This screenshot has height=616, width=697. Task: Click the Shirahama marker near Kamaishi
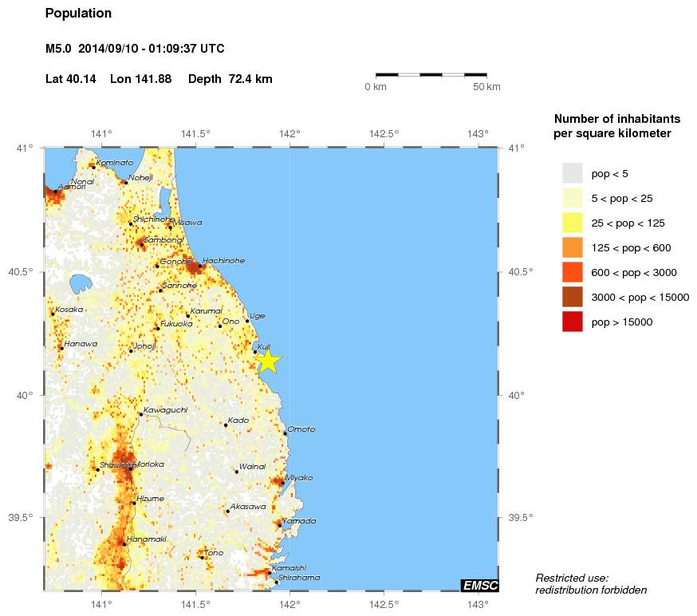click(277, 582)
